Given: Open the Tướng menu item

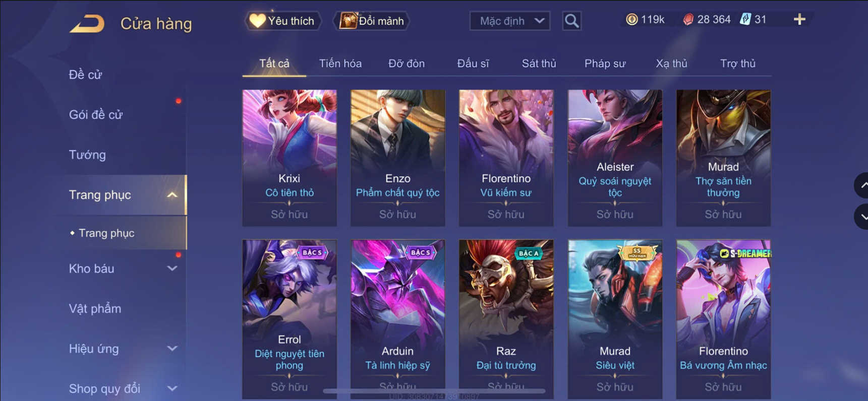Looking at the screenshot, I should click(87, 155).
